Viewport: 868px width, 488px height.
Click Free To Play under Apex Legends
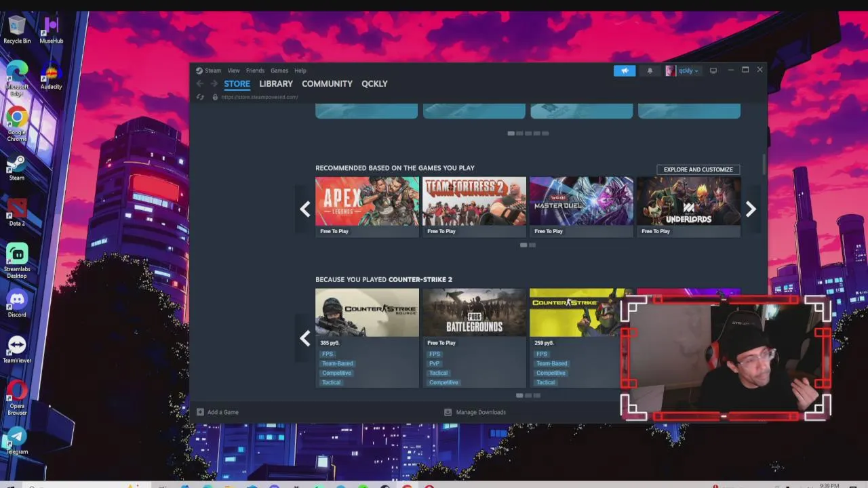[334, 231]
